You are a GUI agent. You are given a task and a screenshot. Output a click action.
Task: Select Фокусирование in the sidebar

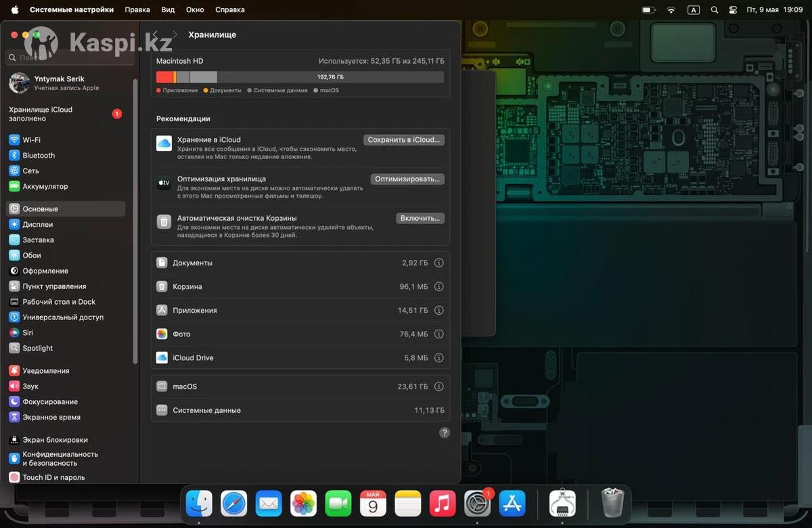pyautogui.click(x=66, y=402)
